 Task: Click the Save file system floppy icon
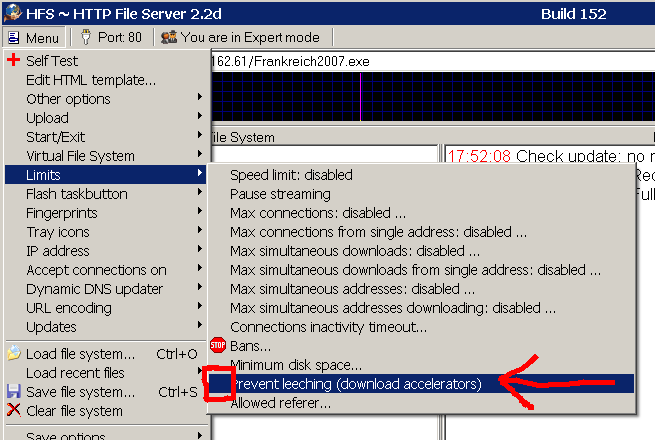pyautogui.click(x=14, y=391)
